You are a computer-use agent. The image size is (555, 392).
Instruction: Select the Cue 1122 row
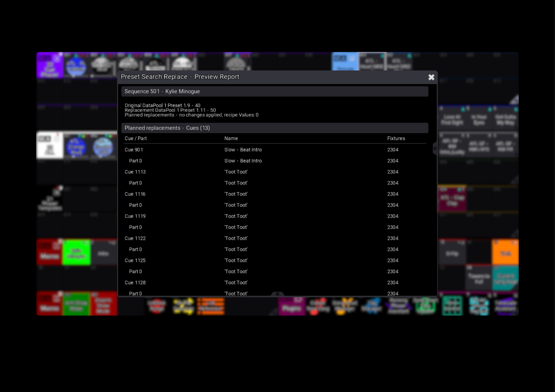pyautogui.click(x=275, y=238)
